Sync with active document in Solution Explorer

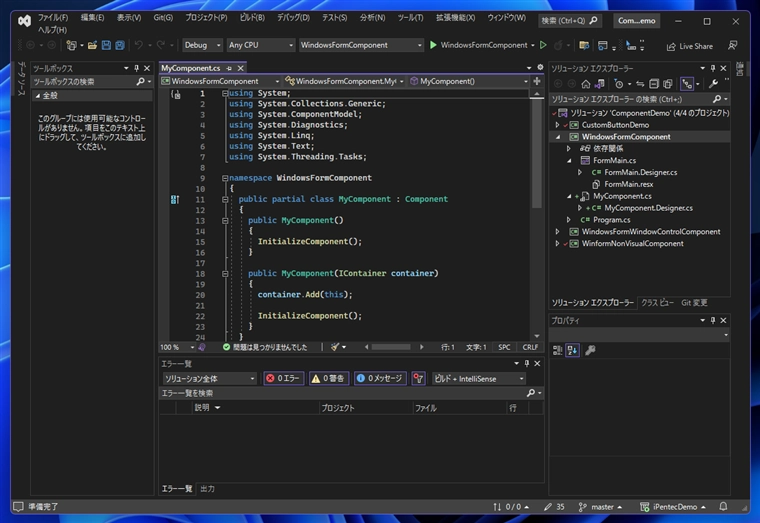point(640,84)
